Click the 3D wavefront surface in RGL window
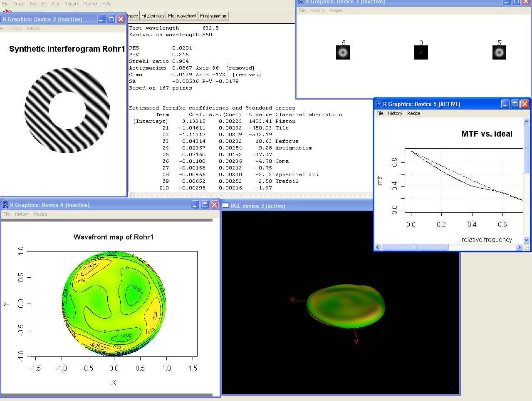This screenshot has height=401, width=532. [346, 306]
